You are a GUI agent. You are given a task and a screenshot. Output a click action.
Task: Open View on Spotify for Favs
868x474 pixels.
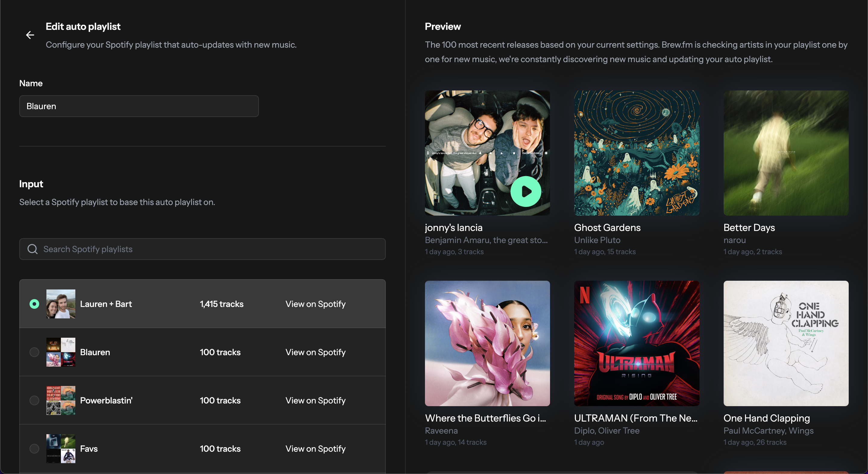315,449
